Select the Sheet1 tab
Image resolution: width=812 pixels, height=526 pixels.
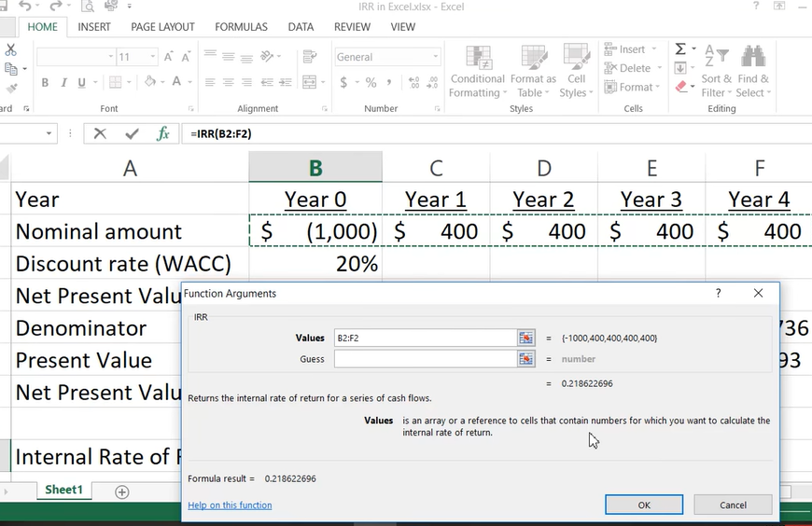[63, 490]
